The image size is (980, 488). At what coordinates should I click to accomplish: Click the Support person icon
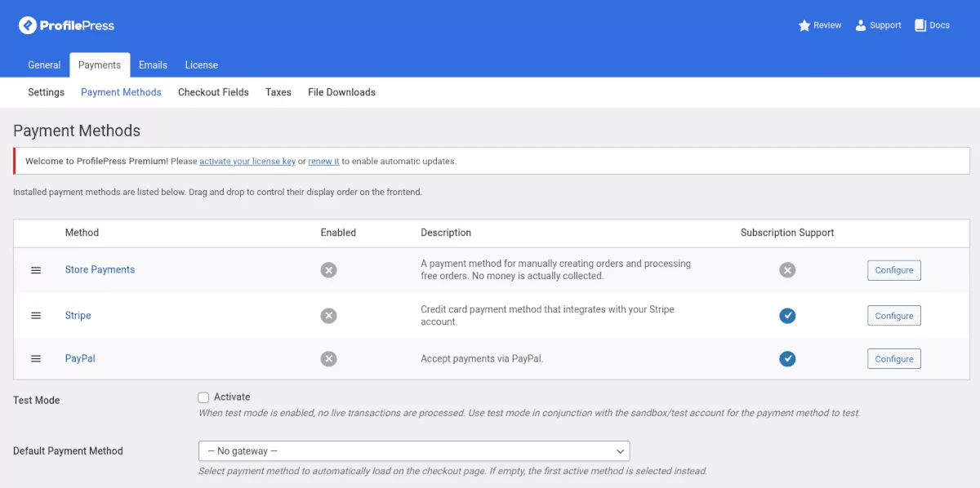(x=861, y=25)
